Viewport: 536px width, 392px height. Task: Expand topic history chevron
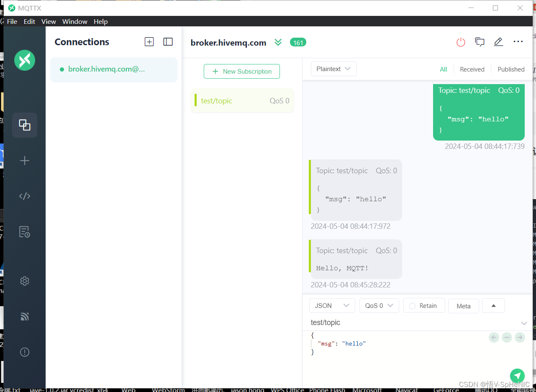click(x=524, y=323)
